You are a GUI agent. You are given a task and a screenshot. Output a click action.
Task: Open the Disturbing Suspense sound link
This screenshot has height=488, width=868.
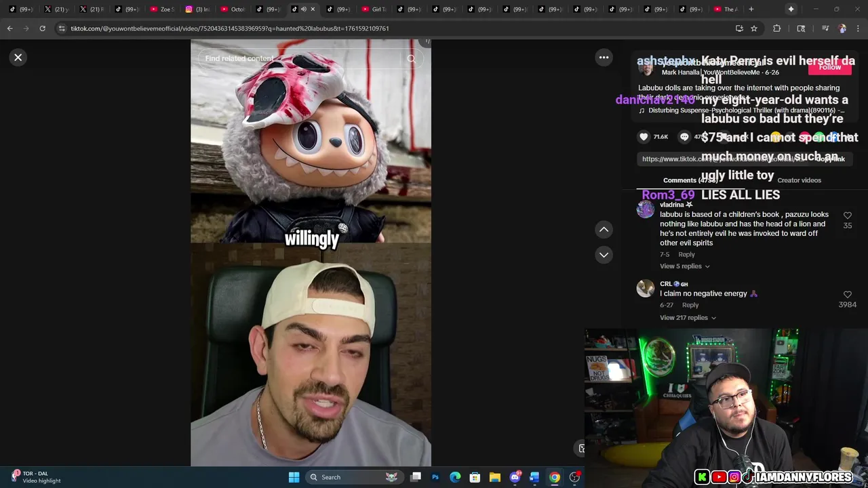point(742,110)
